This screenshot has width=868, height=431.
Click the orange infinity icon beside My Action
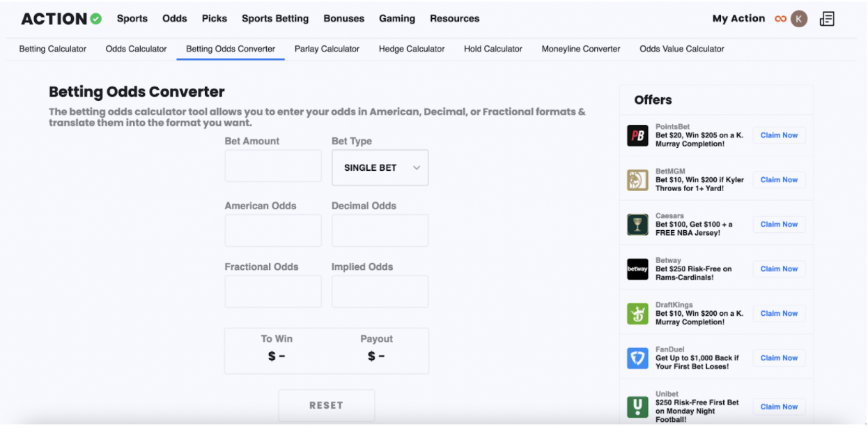click(x=780, y=19)
